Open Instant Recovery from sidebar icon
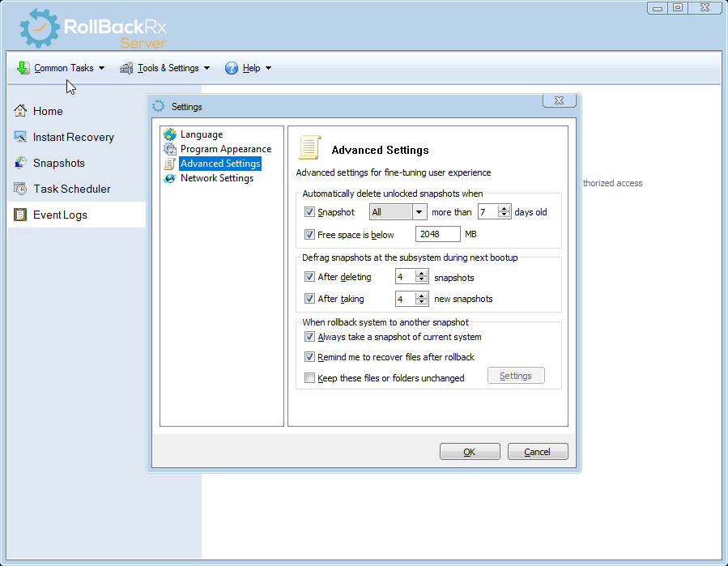 pyautogui.click(x=20, y=137)
